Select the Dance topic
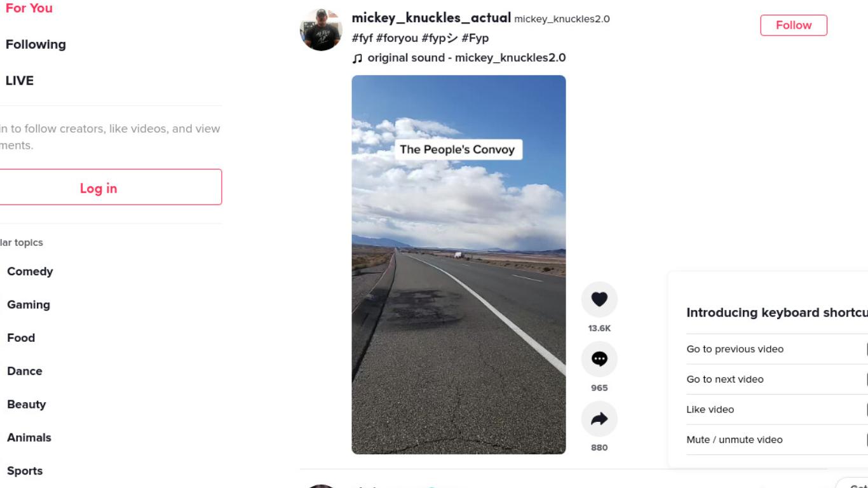This screenshot has width=868, height=488. point(25,371)
